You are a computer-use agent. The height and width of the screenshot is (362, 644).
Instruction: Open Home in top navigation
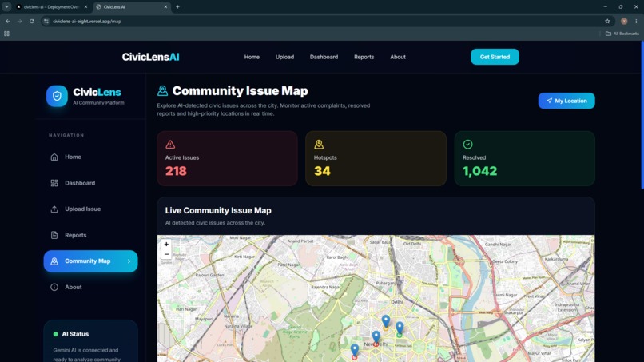[x=252, y=57]
